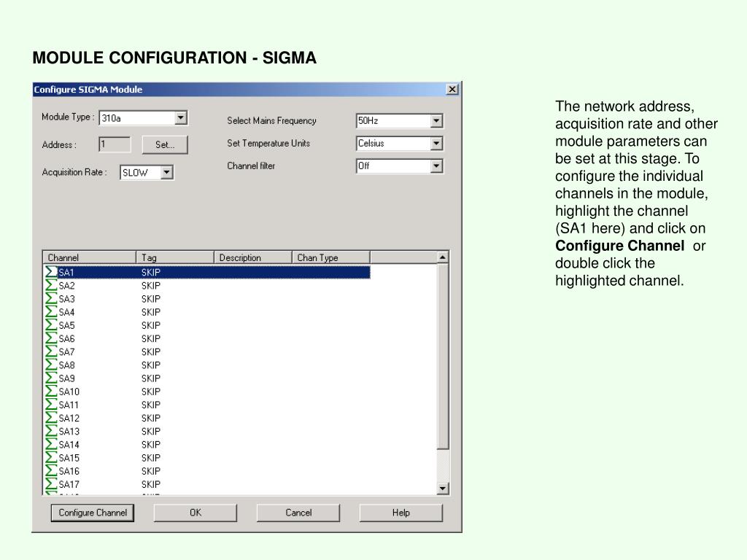Click the sigma icon beside SA16

tap(51, 471)
